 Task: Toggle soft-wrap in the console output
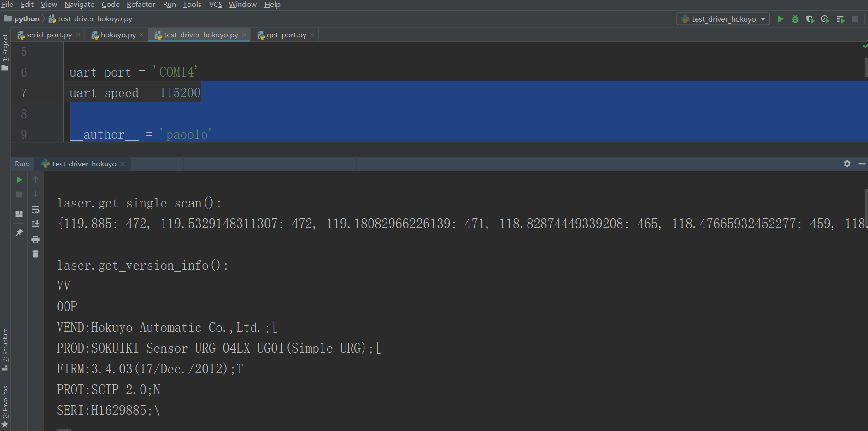pos(35,209)
